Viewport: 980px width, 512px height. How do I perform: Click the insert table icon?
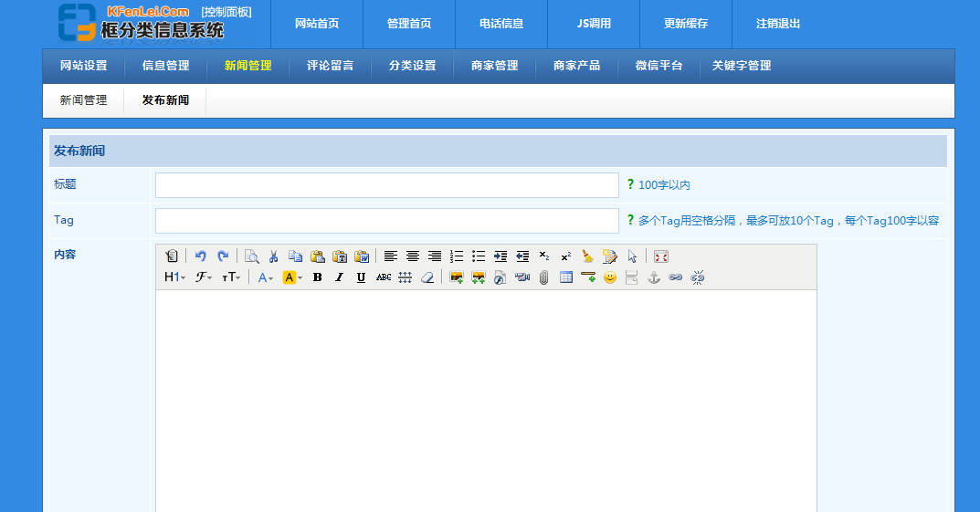pos(566,277)
